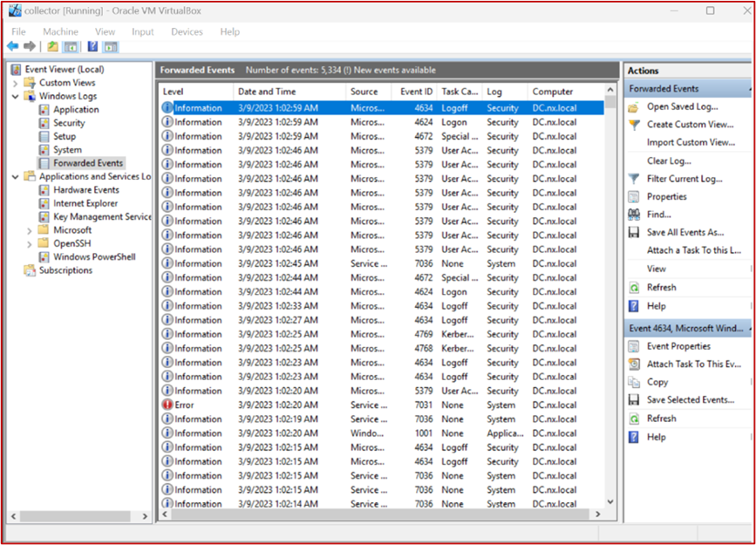The width and height of the screenshot is (756, 545).
Task: Open the VirtualBox View menu
Action: 105,32
